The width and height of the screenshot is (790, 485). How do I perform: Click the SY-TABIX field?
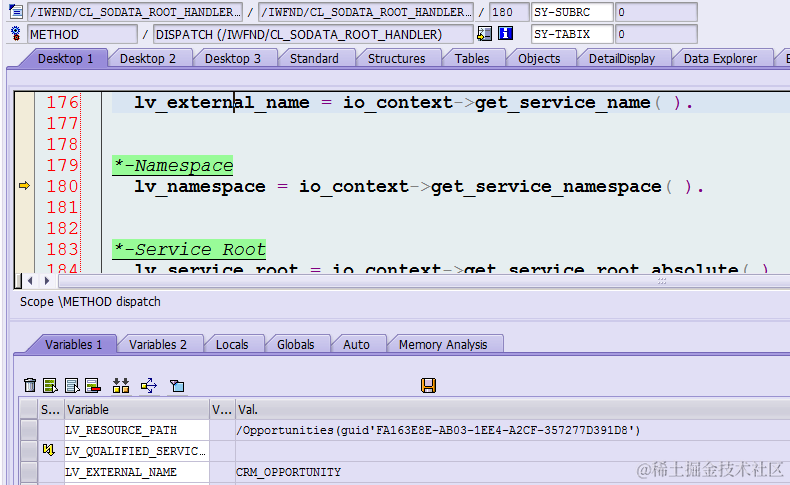pyautogui.click(x=572, y=34)
